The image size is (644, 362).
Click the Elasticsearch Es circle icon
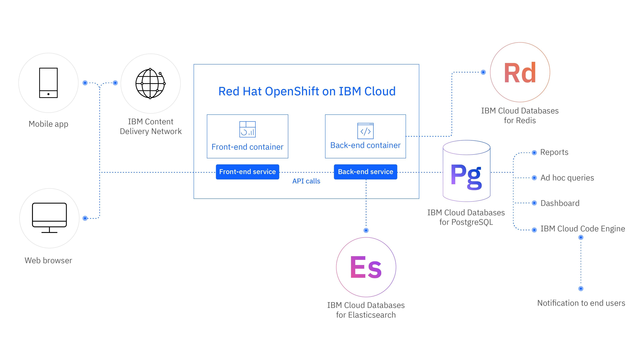click(366, 267)
